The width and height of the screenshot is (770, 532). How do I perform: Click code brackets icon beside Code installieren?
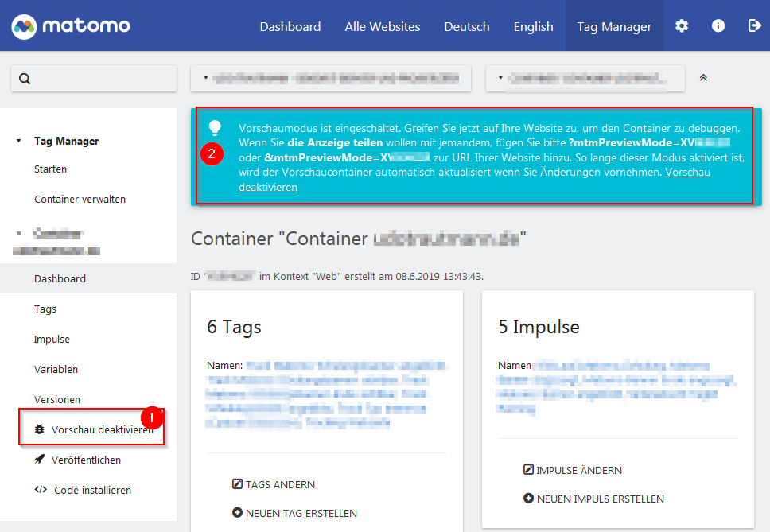coord(41,489)
